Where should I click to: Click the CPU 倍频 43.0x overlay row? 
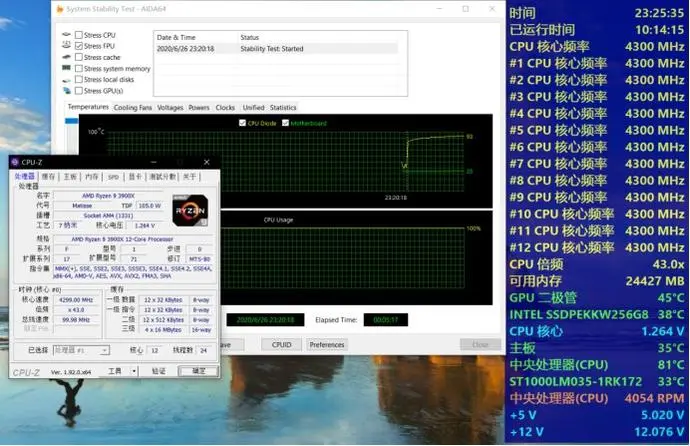597,264
